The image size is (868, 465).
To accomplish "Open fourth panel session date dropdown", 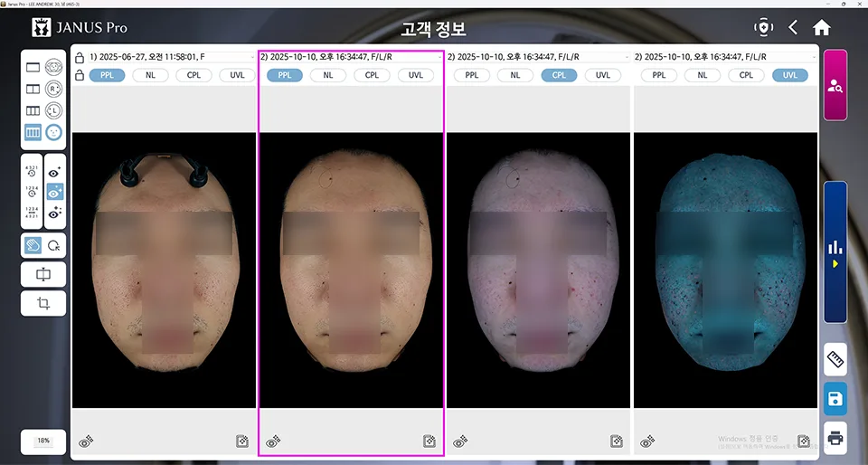I will (725, 57).
